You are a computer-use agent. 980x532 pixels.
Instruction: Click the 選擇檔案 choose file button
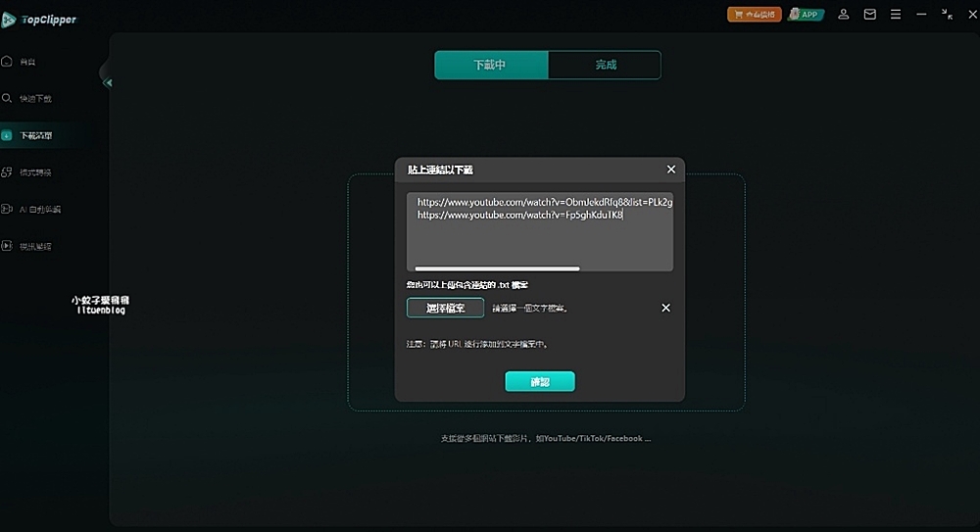pyautogui.click(x=445, y=308)
